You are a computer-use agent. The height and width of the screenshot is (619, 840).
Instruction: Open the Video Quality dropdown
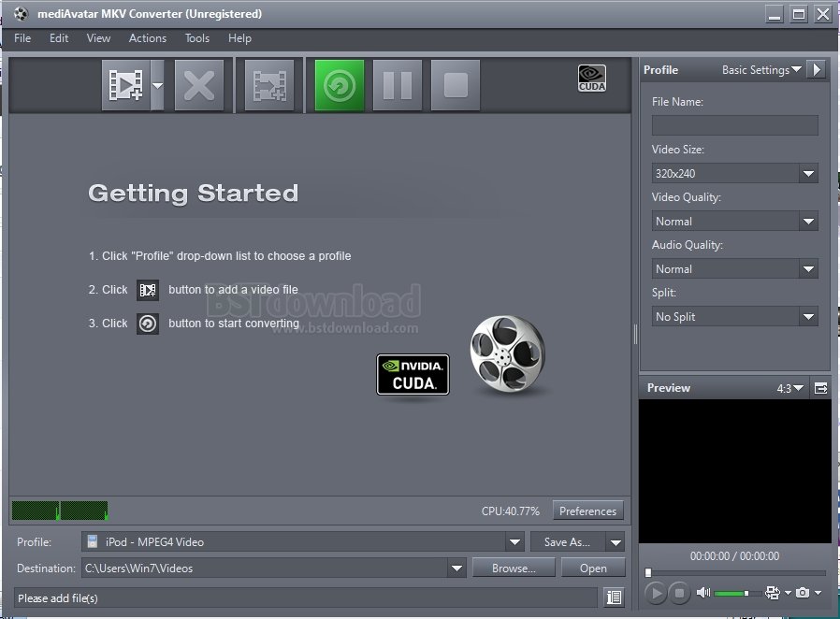pos(734,222)
